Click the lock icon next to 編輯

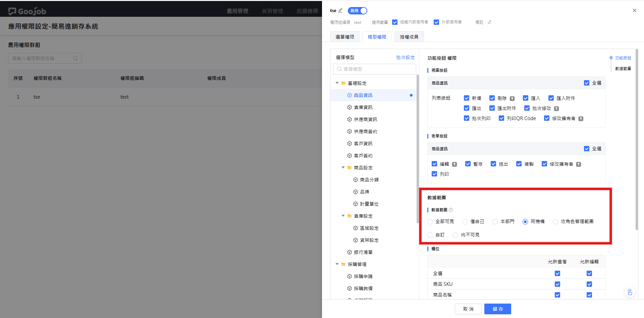pyautogui.click(x=454, y=164)
